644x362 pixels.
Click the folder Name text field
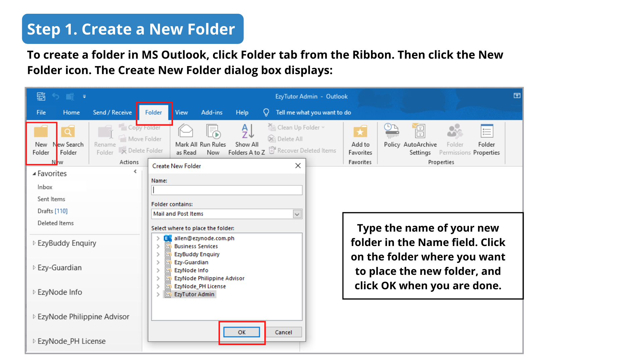[227, 190]
